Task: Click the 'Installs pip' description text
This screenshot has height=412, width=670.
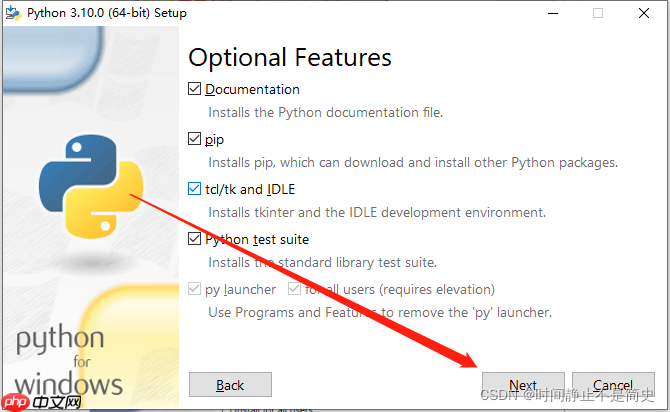Action: point(412,162)
